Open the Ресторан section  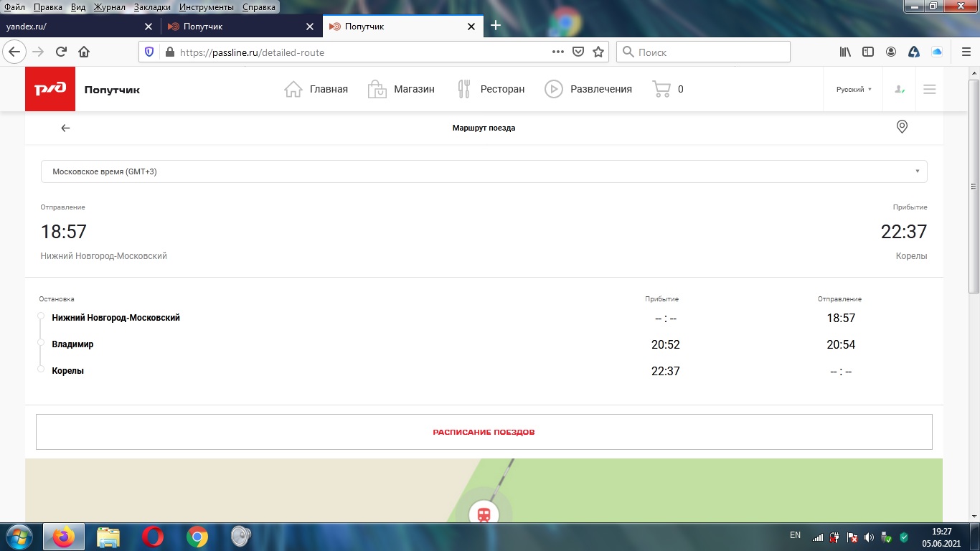(491, 89)
